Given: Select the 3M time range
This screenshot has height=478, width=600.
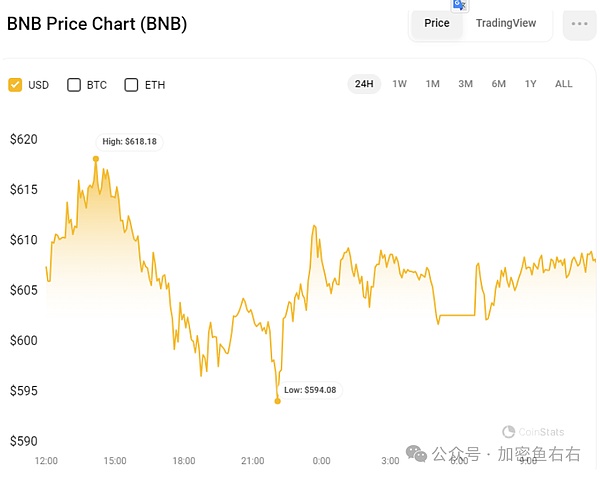Looking at the screenshot, I should pyautogui.click(x=465, y=84).
